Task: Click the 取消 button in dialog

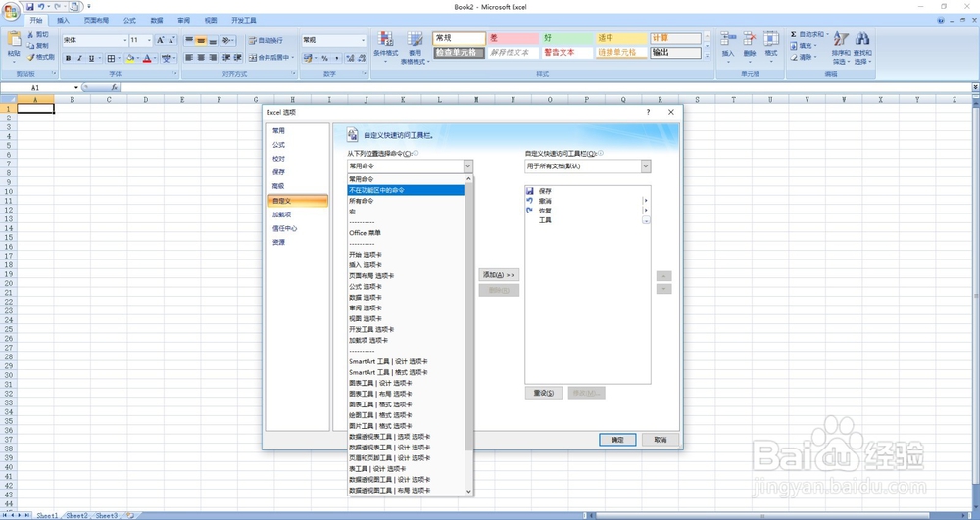Action: tap(661, 440)
